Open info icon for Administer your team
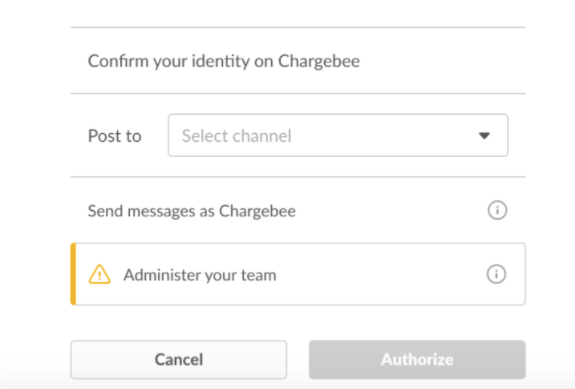 coord(497,274)
